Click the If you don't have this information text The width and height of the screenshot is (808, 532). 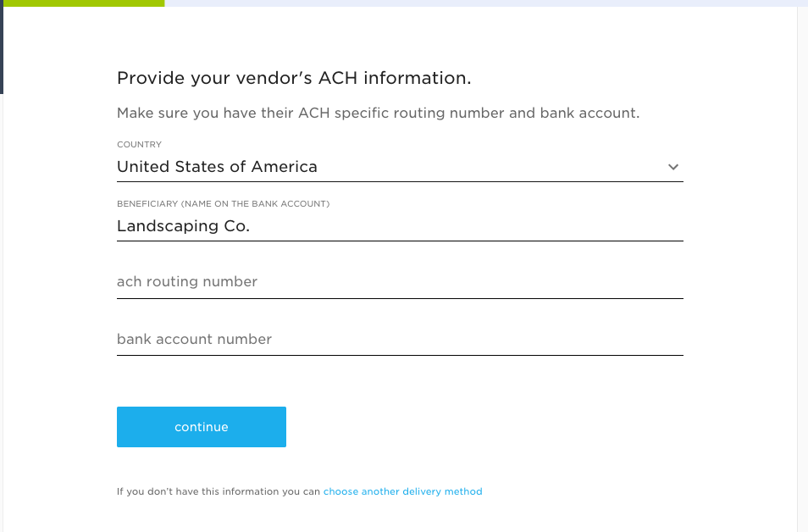click(219, 491)
